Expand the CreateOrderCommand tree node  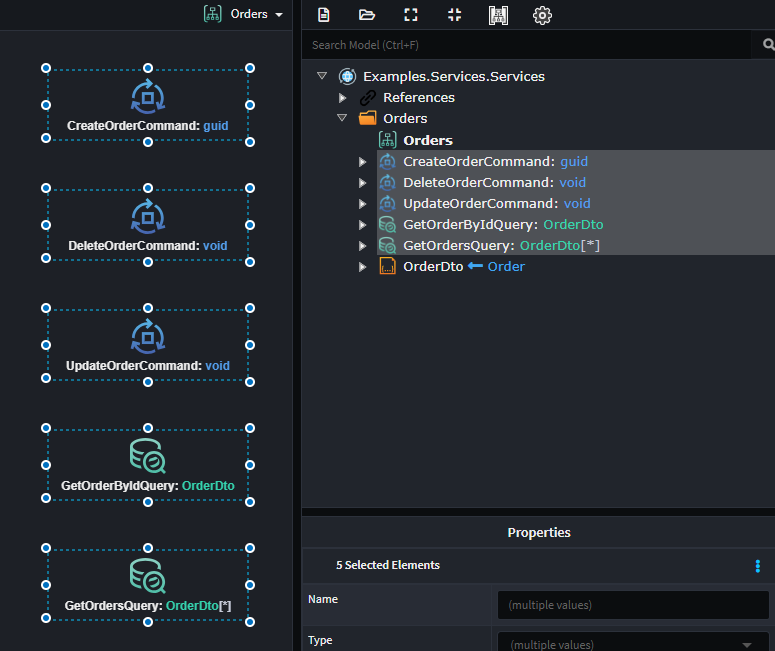point(362,162)
